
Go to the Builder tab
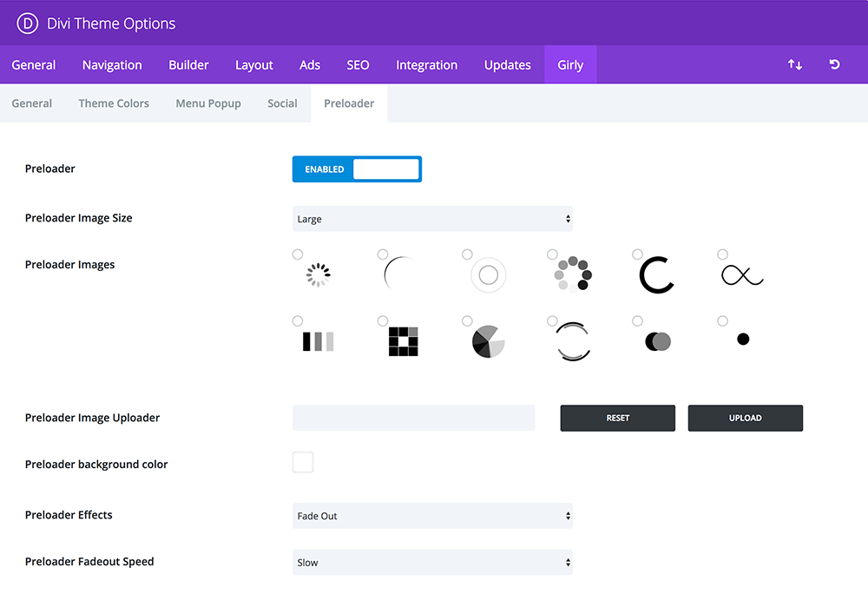click(x=188, y=65)
